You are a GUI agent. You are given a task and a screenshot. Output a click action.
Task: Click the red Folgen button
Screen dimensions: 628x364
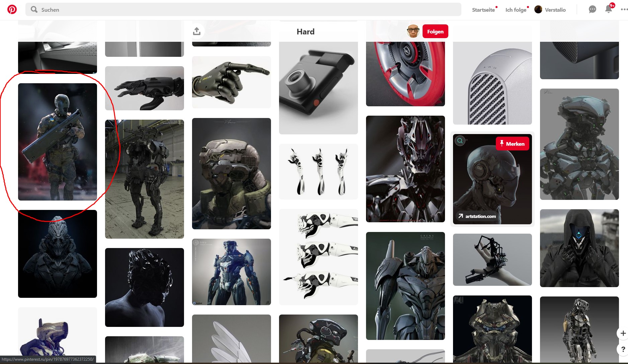pos(435,31)
